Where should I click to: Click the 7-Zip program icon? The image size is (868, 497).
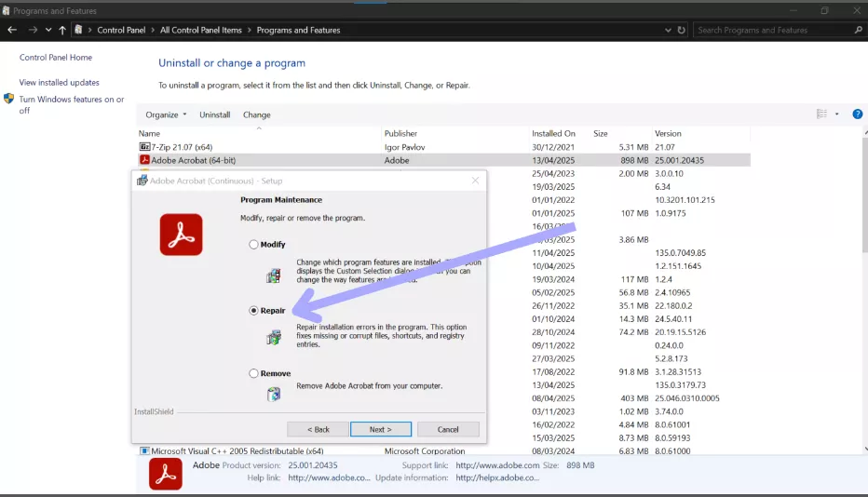[144, 147]
